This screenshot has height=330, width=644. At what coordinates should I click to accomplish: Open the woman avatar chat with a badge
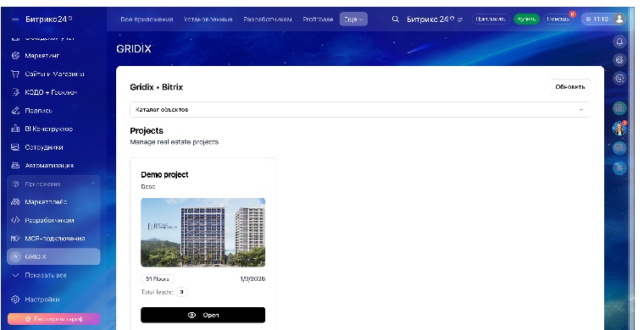pos(619,129)
